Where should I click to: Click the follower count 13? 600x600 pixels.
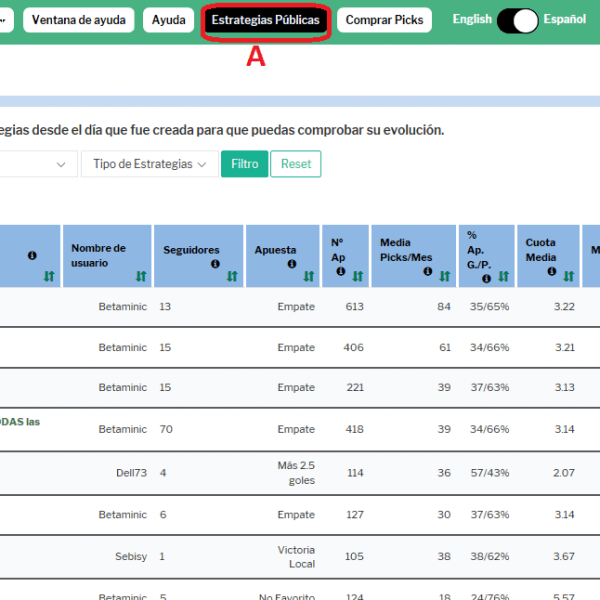165,307
